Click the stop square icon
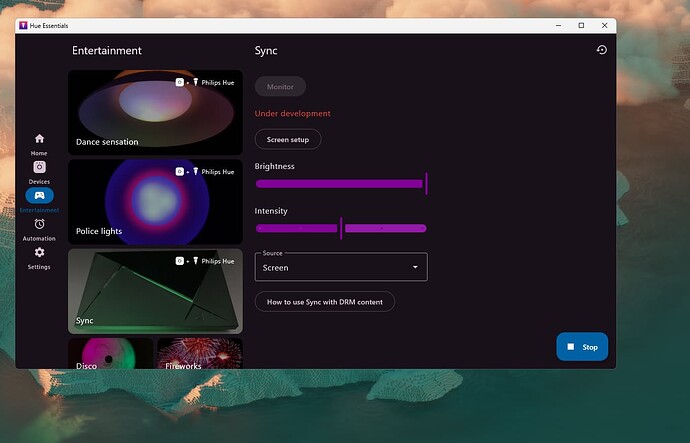The image size is (690, 443). click(x=571, y=347)
